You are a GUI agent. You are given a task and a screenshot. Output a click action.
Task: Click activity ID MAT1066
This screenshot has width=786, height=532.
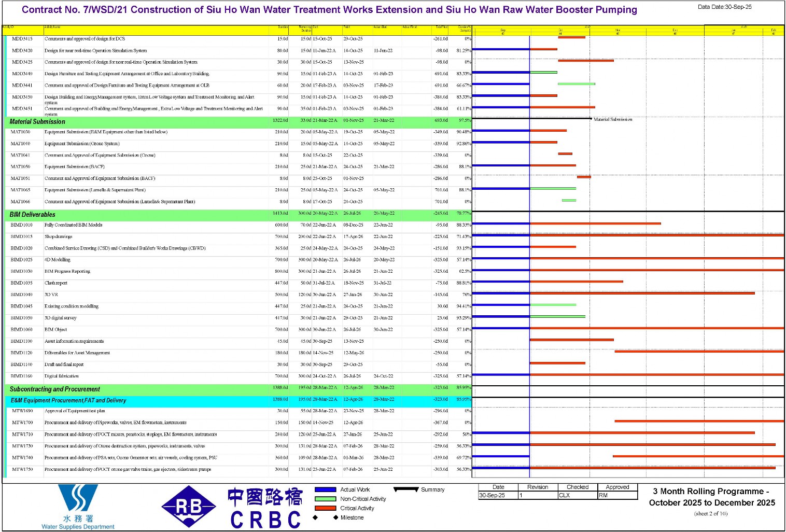click(21, 202)
